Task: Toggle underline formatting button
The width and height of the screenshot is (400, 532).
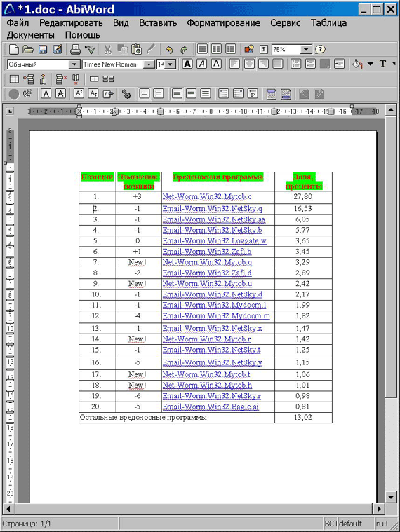Action: [216, 64]
